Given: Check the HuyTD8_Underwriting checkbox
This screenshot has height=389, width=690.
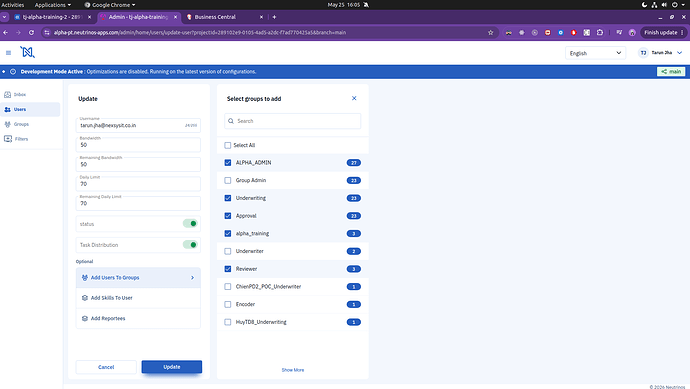Looking at the screenshot, I should tap(228, 322).
